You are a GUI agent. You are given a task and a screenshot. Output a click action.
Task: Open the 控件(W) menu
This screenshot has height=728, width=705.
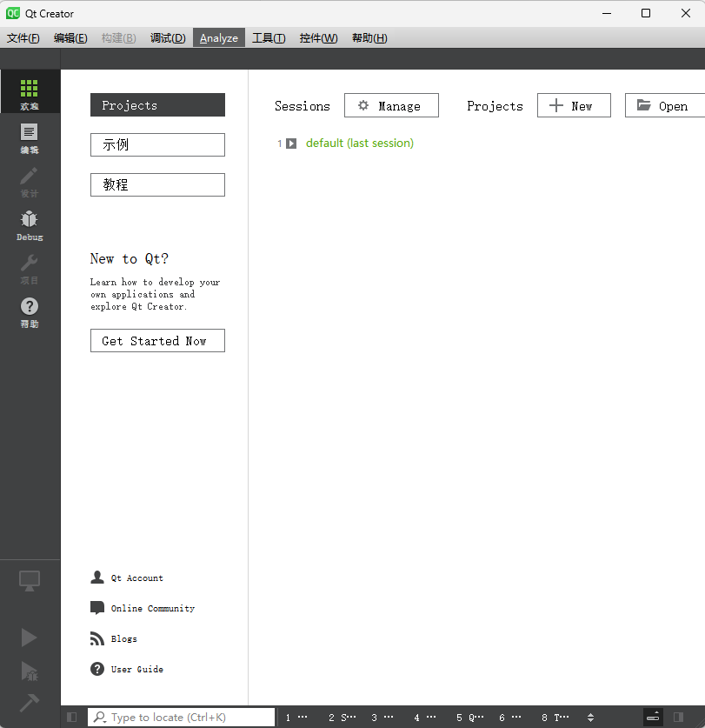(319, 38)
